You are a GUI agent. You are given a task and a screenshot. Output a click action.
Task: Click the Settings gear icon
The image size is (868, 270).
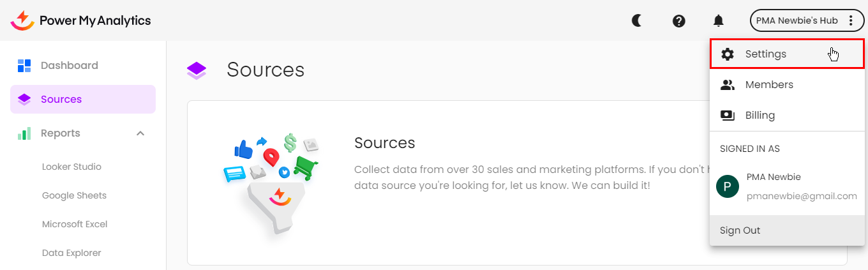tap(728, 54)
